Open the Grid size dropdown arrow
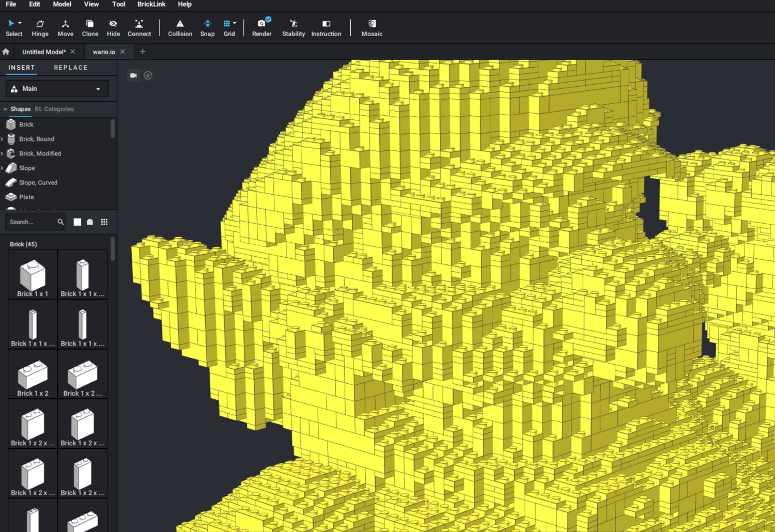Viewport: 775px width, 532px height. (235, 23)
